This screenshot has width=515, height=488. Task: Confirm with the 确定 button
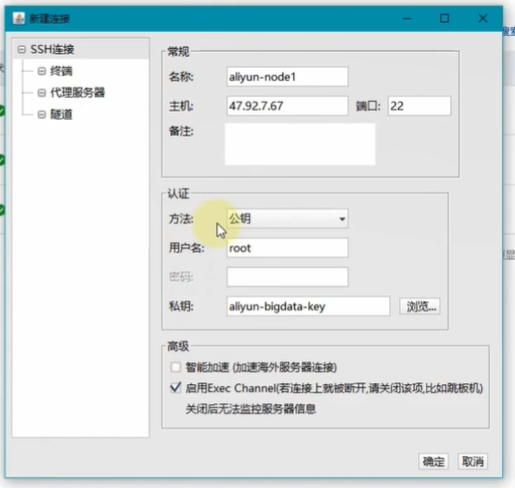point(433,462)
